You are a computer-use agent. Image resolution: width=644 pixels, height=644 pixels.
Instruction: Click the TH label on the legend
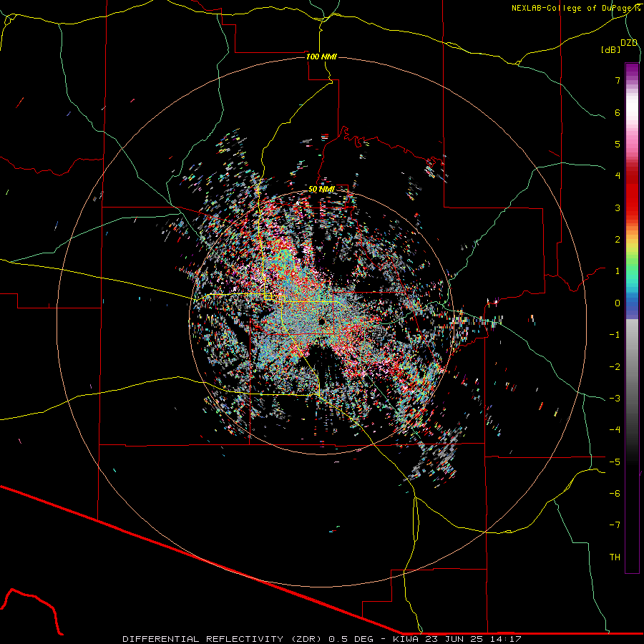click(615, 557)
